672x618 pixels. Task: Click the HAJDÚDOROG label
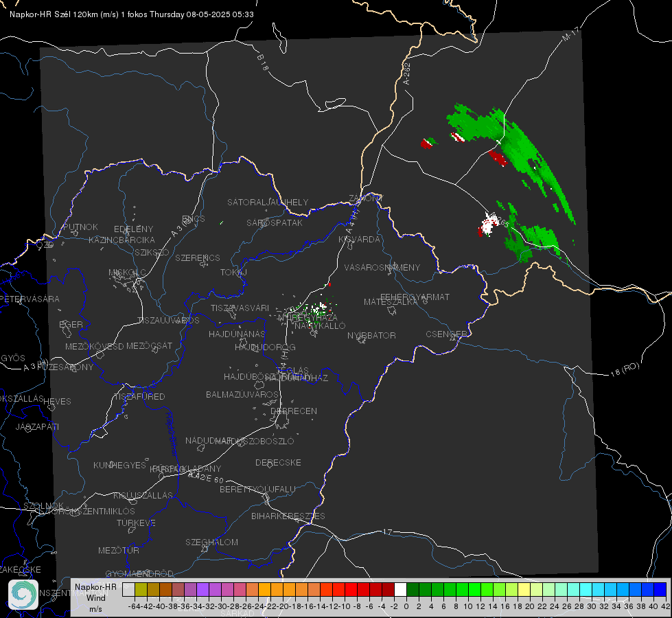click(265, 347)
